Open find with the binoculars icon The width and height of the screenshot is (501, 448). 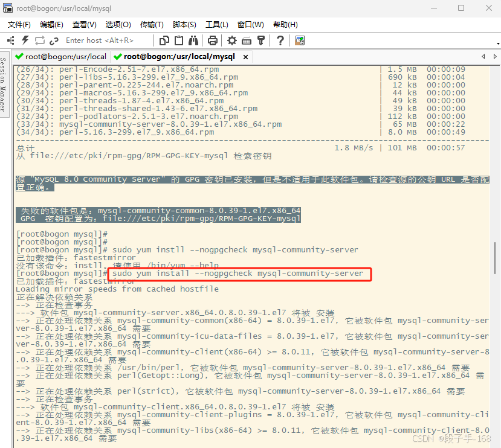[x=193, y=40]
